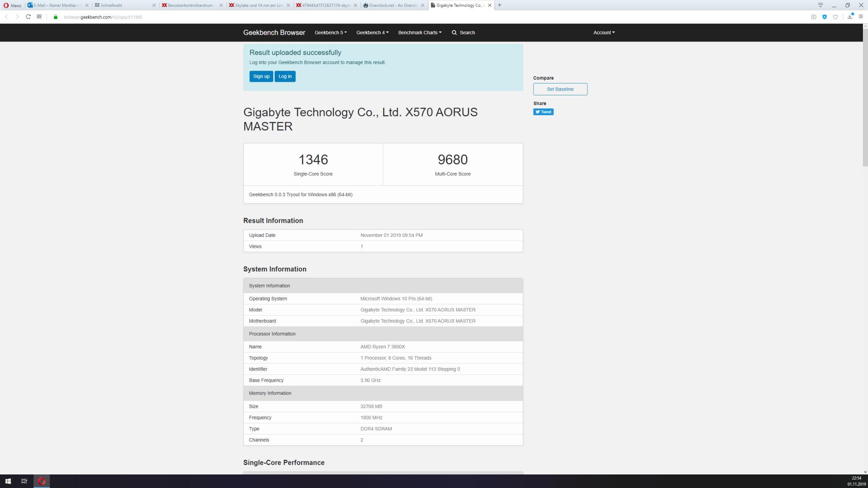Open the Easy Setup sliders icon
The image size is (868, 488).
[x=861, y=17]
